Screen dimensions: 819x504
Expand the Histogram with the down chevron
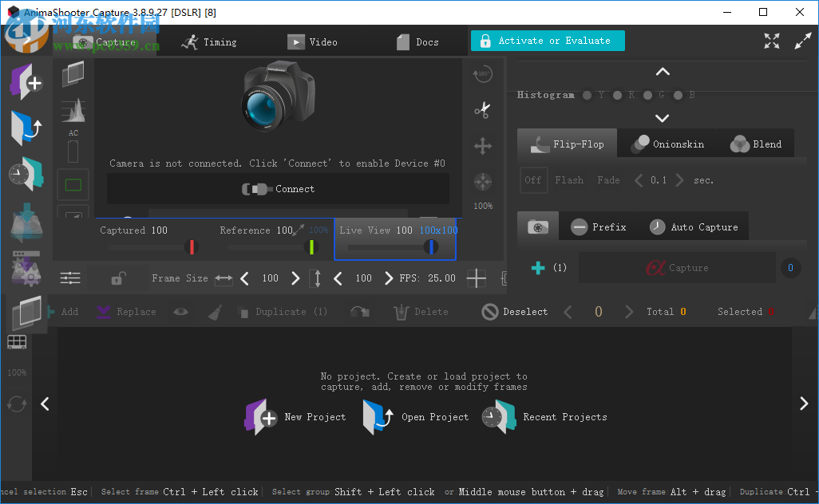pos(662,117)
